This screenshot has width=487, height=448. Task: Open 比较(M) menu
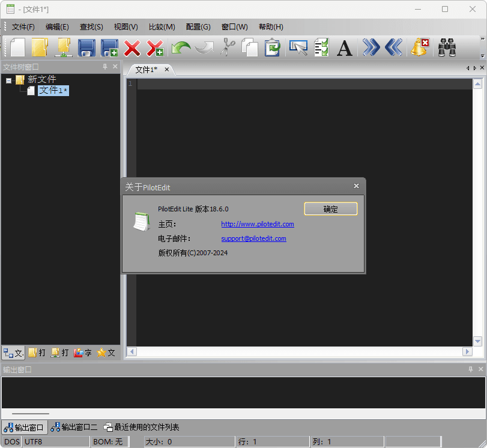coord(162,27)
